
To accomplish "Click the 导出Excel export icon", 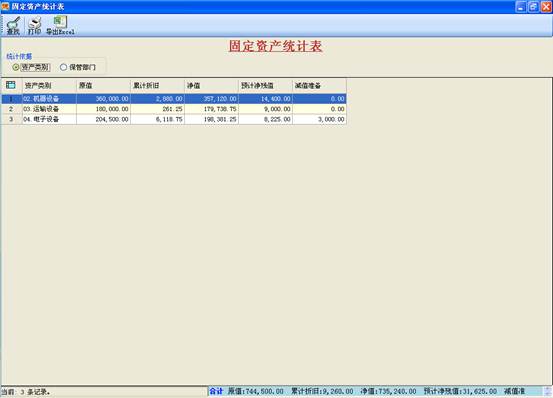I will (60, 25).
